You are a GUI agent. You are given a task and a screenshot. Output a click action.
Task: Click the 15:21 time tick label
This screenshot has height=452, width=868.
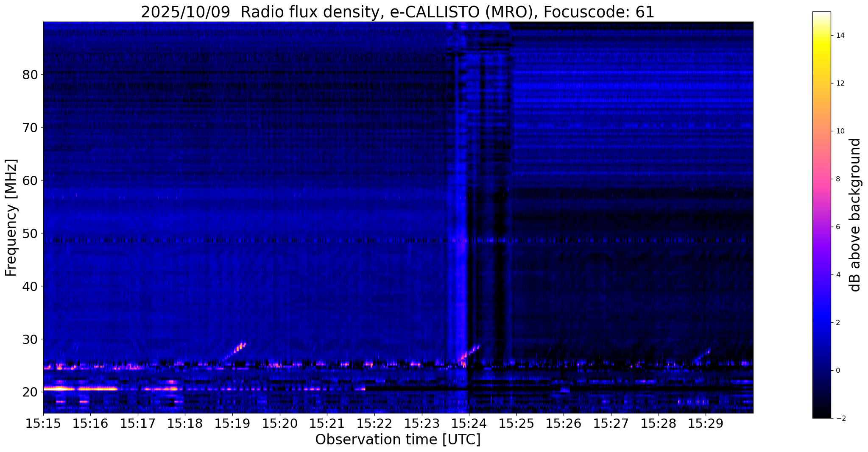327,423
